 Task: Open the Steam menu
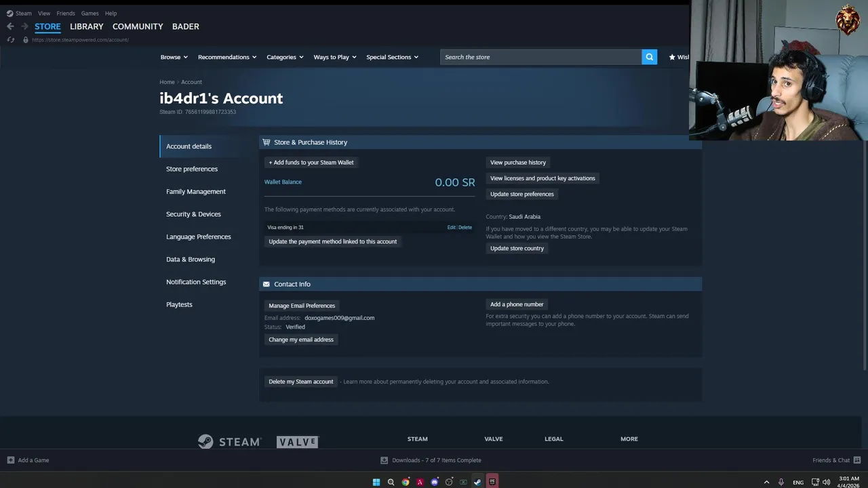24,13
